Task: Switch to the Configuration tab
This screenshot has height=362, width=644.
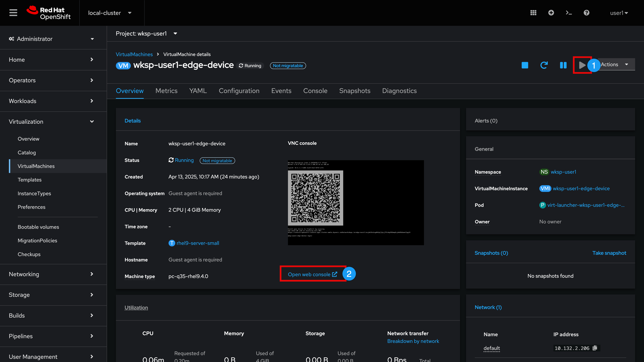Action: 239,91
